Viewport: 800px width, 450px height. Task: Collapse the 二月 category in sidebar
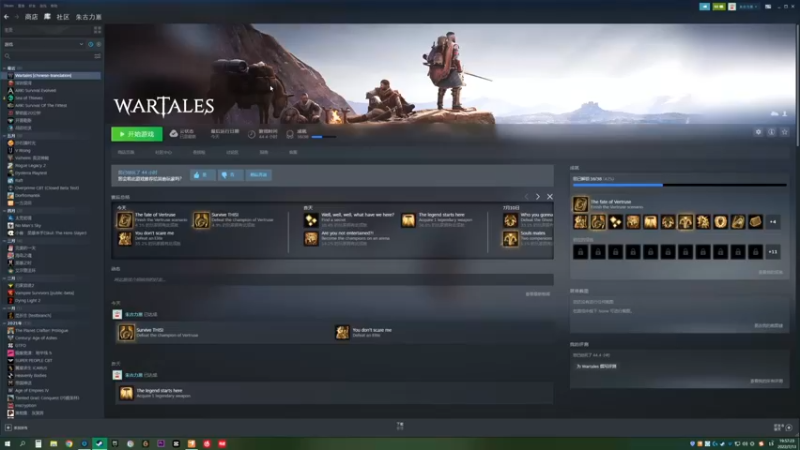pyautogui.click(x=5, y=278)
